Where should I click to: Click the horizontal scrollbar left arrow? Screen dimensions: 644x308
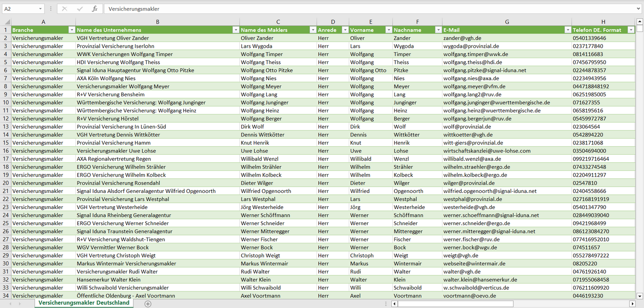pyautogui.click(x=394, y=304)
